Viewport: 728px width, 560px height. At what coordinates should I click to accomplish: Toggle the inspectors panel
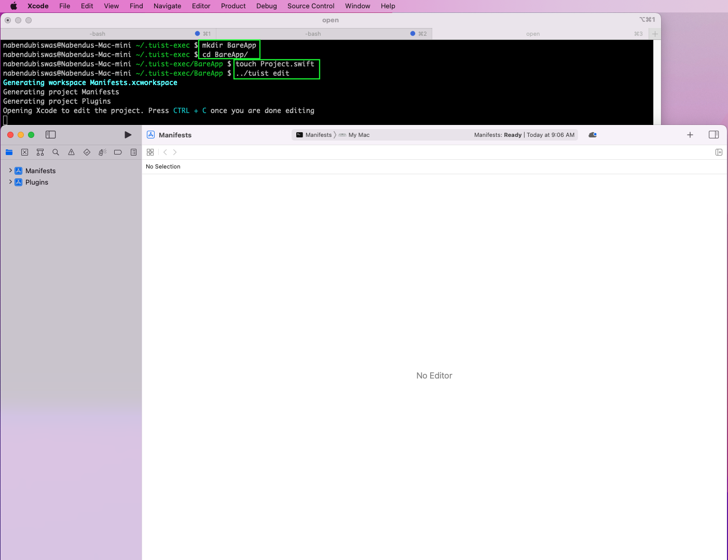pyautogui.click(x=714, y=135)
